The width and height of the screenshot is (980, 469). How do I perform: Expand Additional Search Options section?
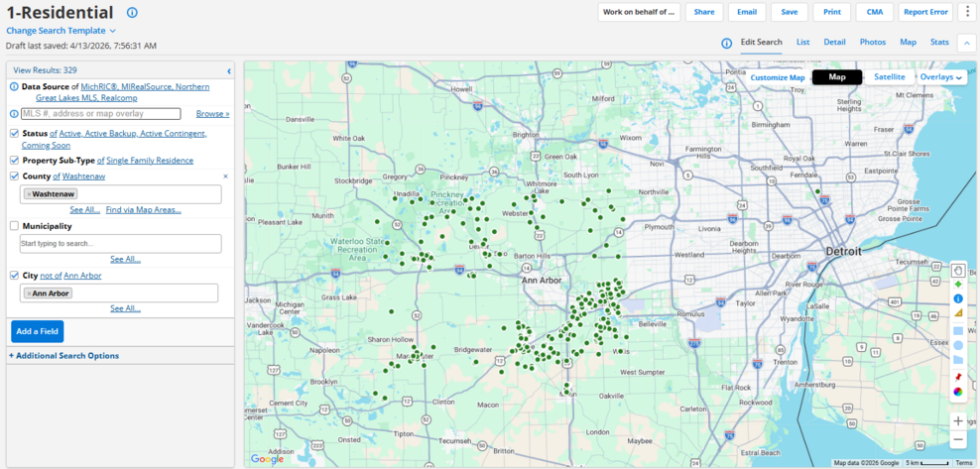click(63, 356)
